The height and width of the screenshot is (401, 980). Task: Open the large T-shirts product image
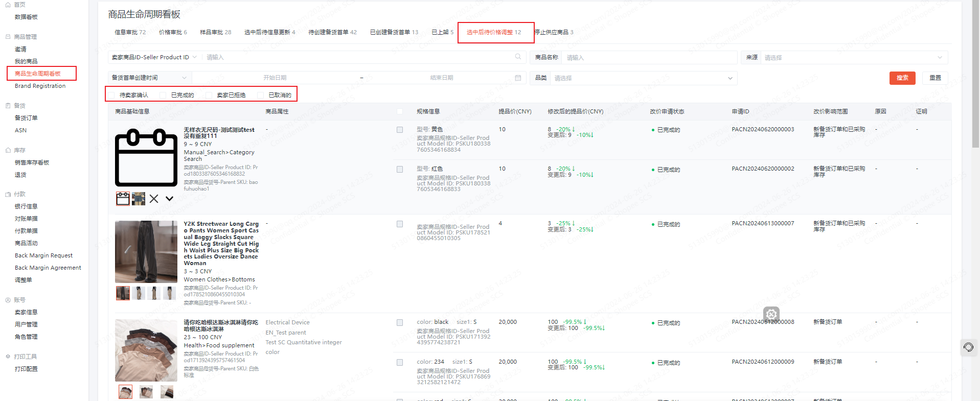click(146, 350)
